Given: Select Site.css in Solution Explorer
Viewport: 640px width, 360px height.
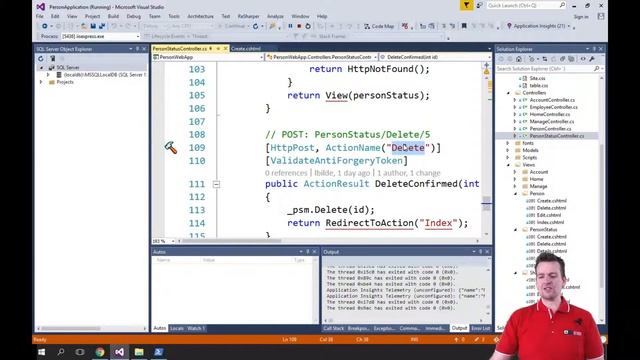Looking at the screenshot, I should tap(537, 78).
